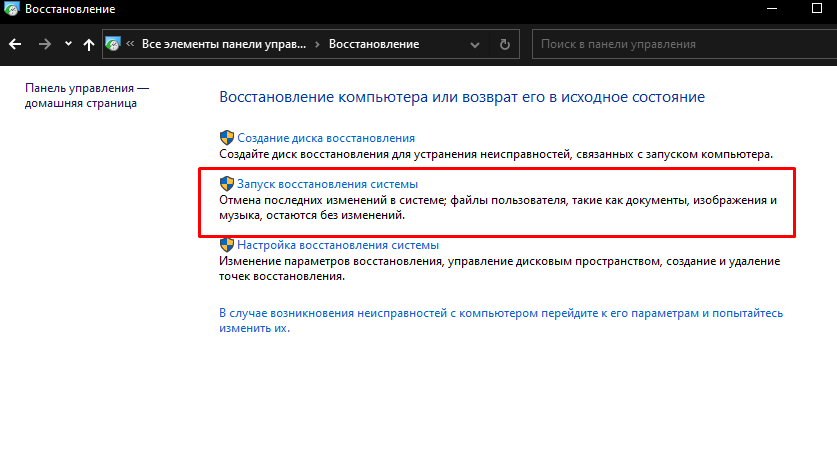This screenshot has height=454, width=837.
Task: Expand arrow after Все элементы панели управления
Action: (318, 45)
